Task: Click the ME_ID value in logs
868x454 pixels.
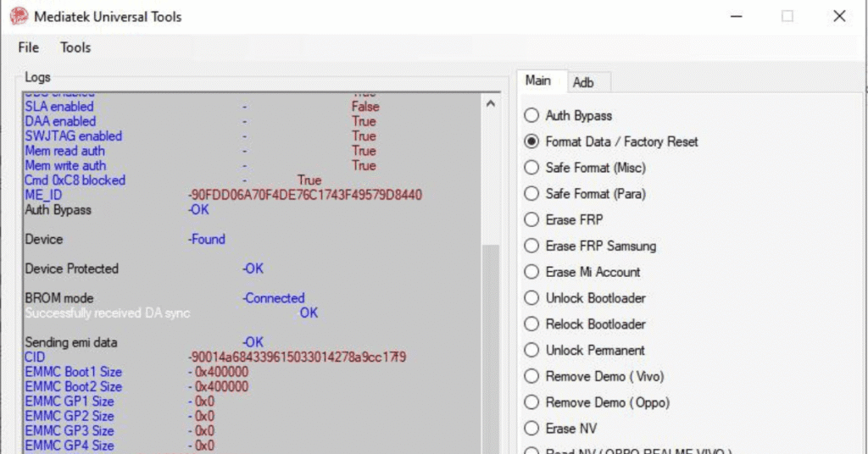Action: click(x=305, y=195)
